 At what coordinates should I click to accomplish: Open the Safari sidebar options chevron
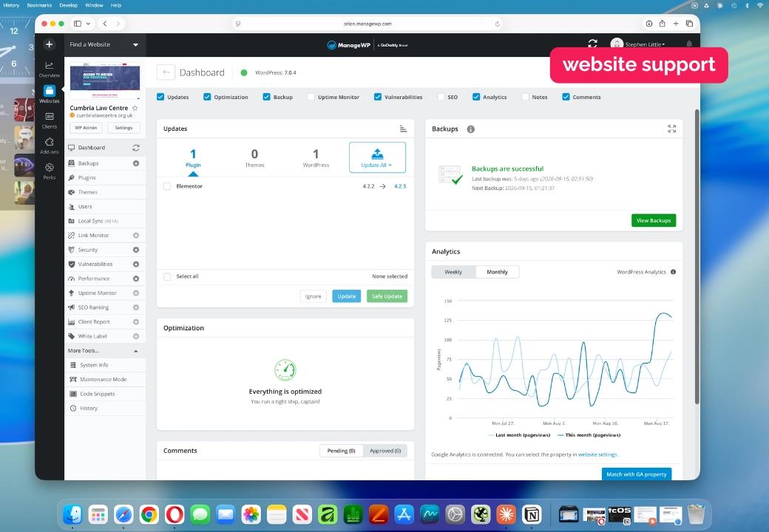[x=88, y=24]
